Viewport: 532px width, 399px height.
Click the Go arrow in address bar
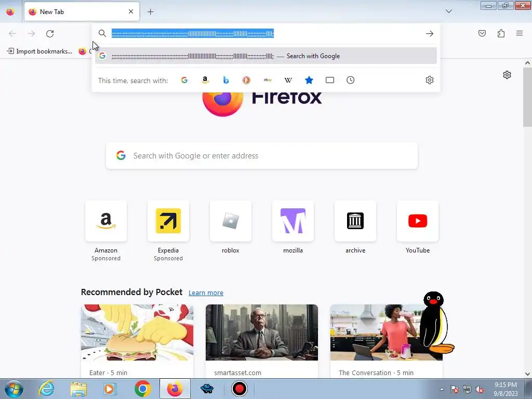(430, 33)
